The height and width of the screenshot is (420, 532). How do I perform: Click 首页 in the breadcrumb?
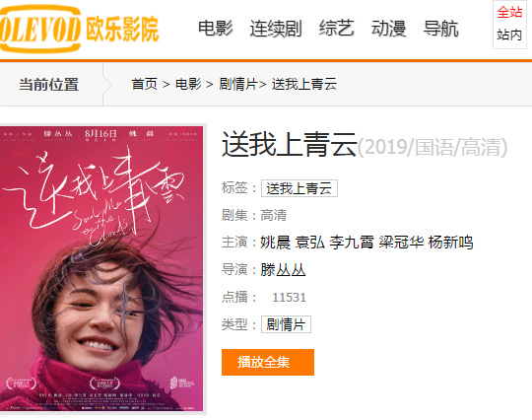tap(145, 84)
